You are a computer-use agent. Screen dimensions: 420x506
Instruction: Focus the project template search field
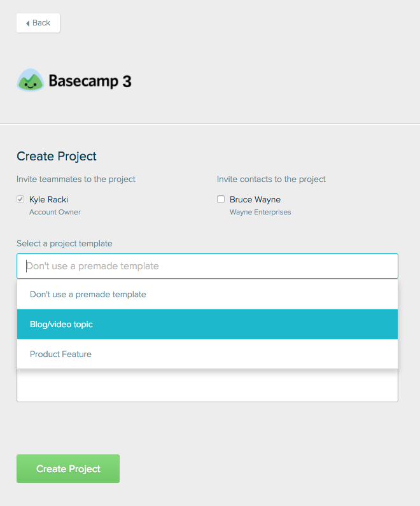pyautogui.click(x=207, y=266)
